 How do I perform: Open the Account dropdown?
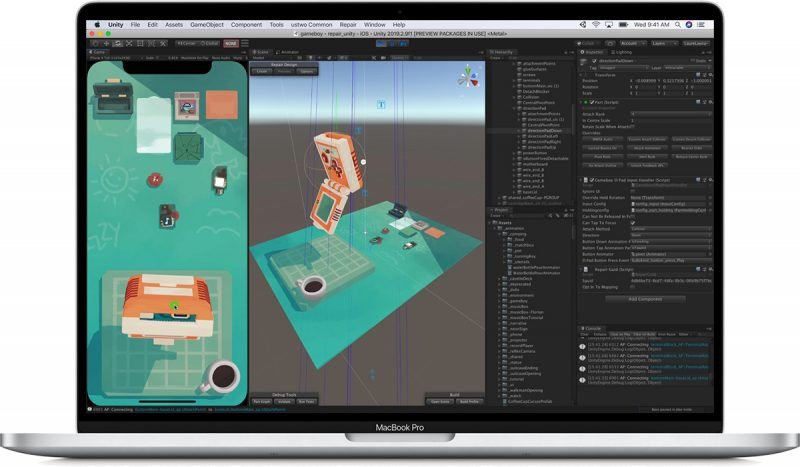(x=633, y=44)
